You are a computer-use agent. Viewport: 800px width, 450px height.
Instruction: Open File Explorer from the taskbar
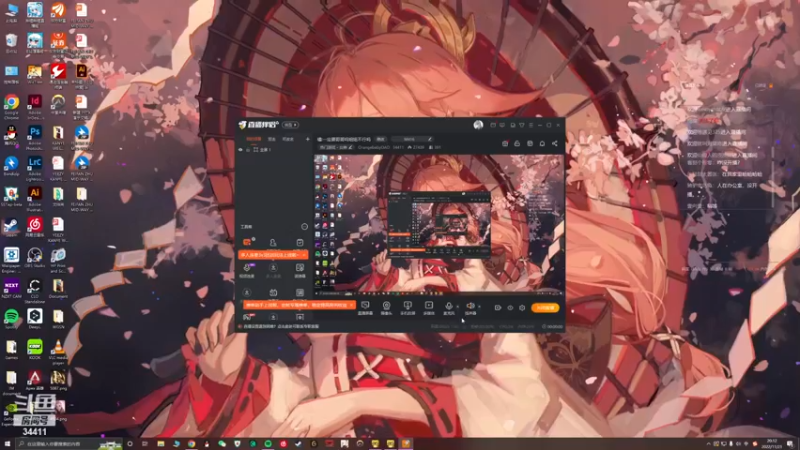[x=160, y=444]
